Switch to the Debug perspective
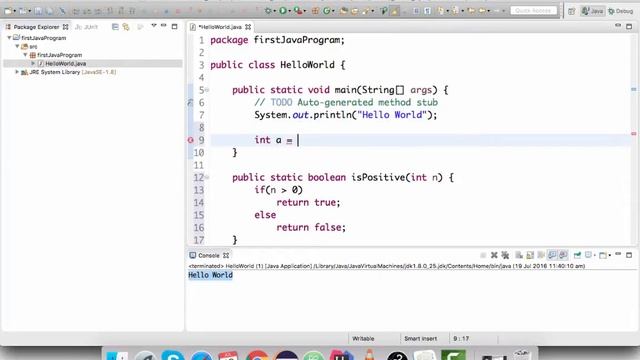This screenshot has width=640, height=360. (x=620, y=11)
